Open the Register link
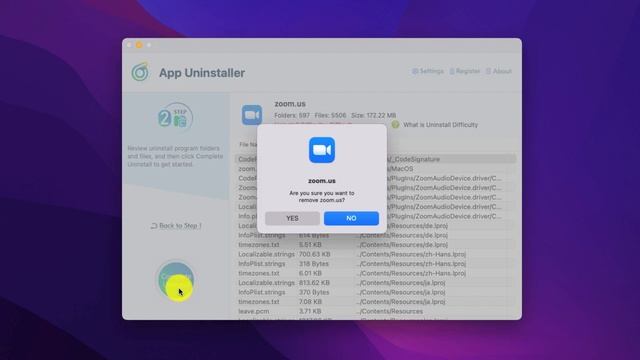Viewport: 640px width, 360px height. [x=464, y=71]
